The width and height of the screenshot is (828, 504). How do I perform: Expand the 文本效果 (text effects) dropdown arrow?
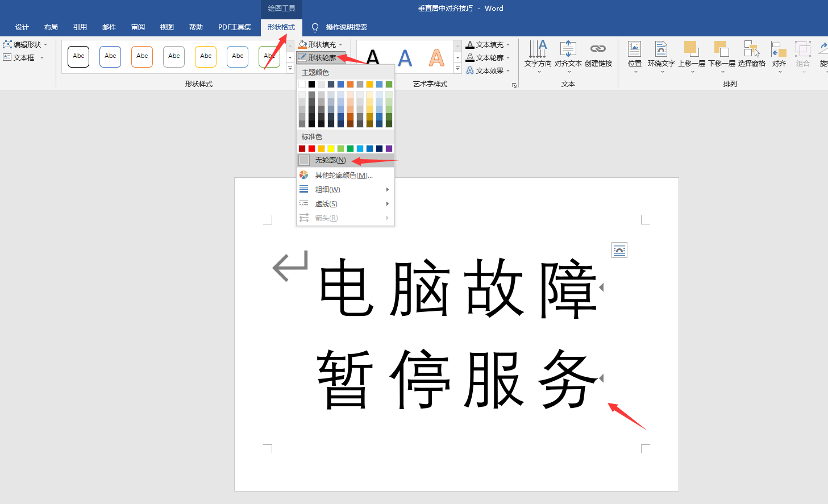(x=508, y=70)
